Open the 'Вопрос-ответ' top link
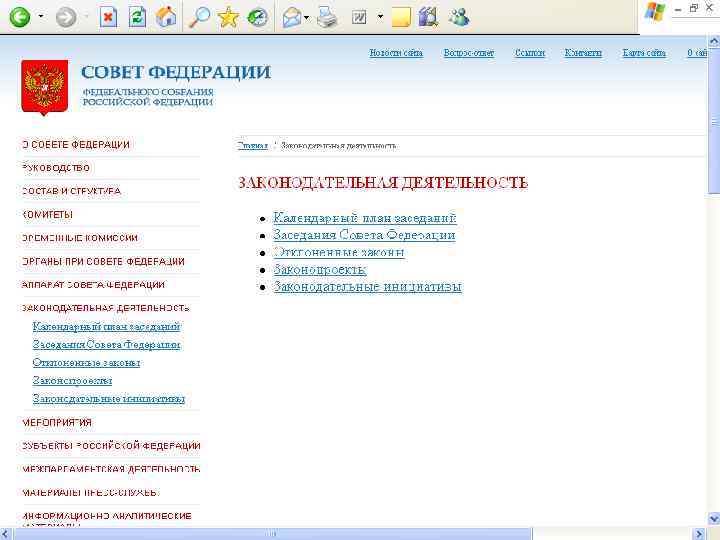The height and width of the screenshot is (540, 720). [x=469, y=53]
